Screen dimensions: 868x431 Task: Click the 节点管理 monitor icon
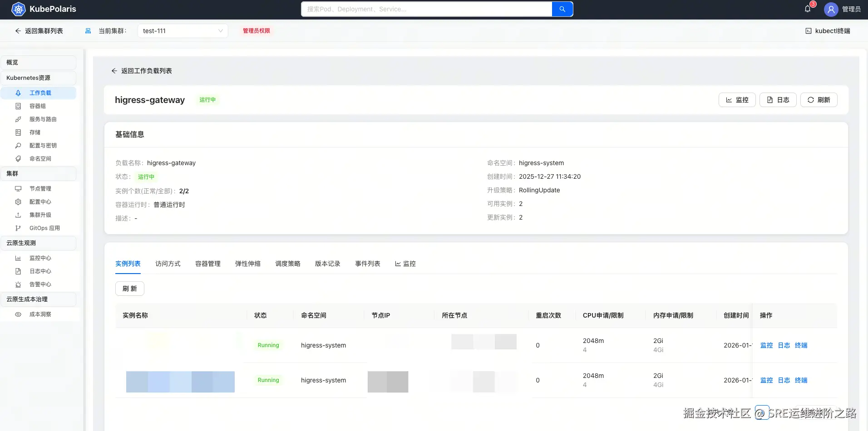[x=18, y=189]
